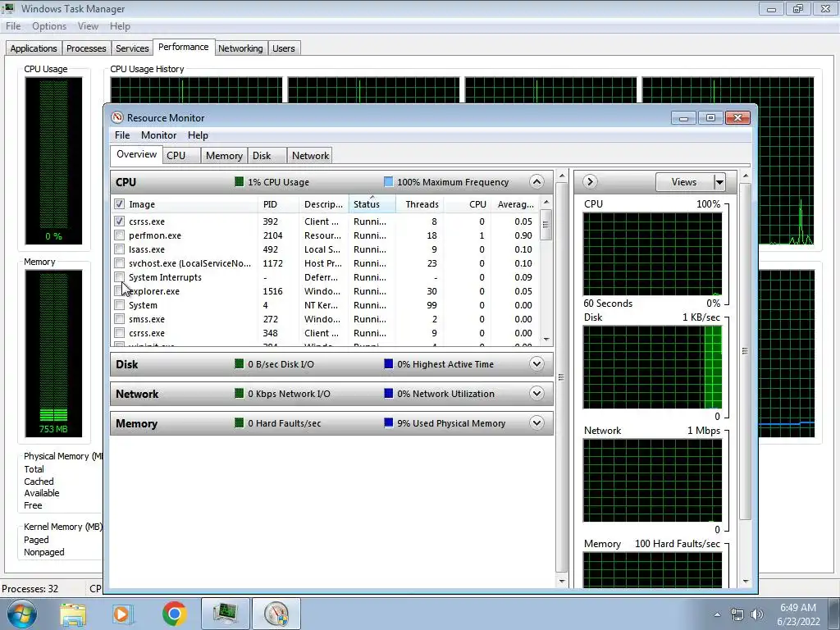Click the green Network I/O legend square

240,393
